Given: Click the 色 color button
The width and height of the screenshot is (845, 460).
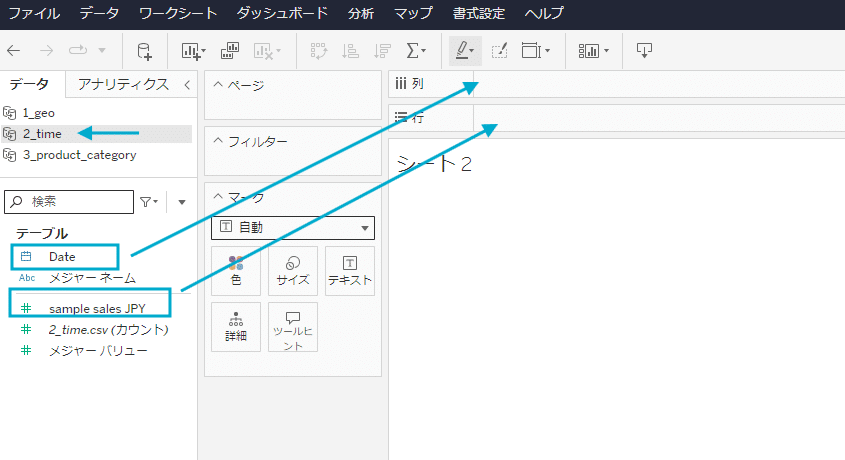Looking at the screenshot, I should [x=236, y=271].
